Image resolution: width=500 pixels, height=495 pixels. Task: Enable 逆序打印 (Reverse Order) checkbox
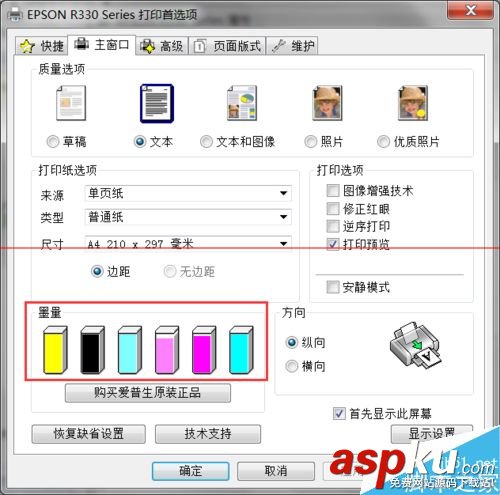tap(333, 226)
